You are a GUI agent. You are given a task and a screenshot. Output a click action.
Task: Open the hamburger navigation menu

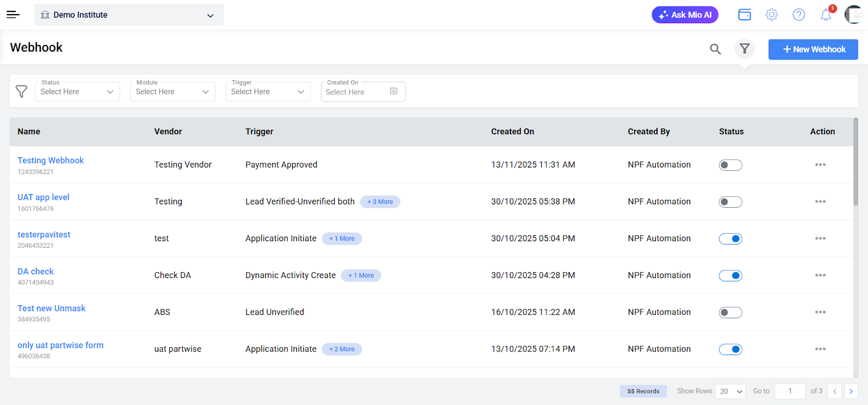[x=13, y=15]
